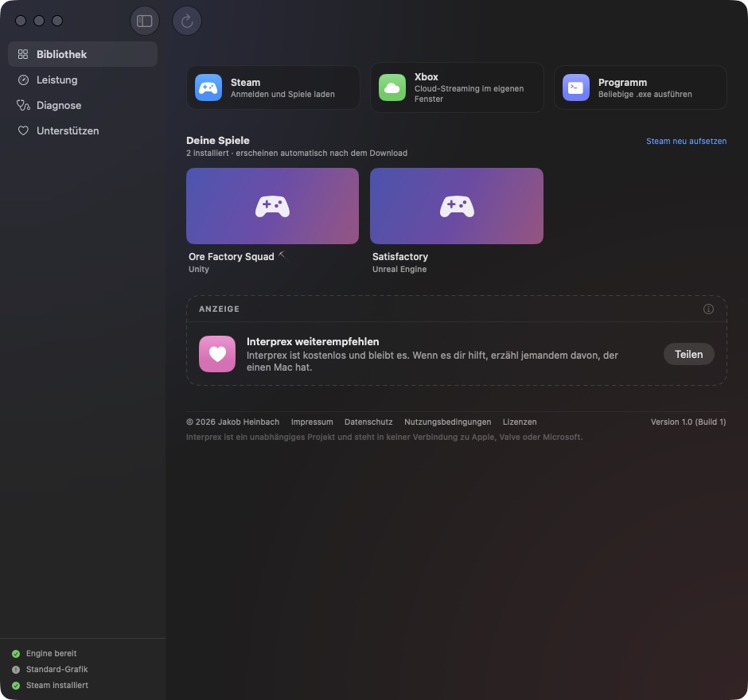
Task: Click the Diagnose stethoscope icon
Action: [23, 105]
